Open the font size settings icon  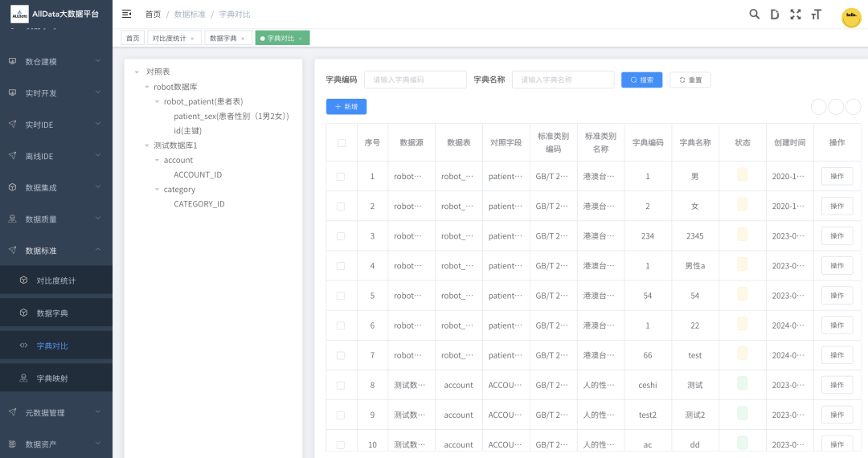pyautogui.click(x=817, y=14)
